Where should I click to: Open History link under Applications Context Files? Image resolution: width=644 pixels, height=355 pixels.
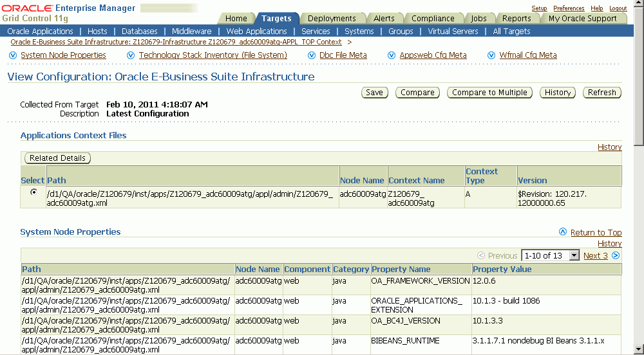(x=609, y=147)
